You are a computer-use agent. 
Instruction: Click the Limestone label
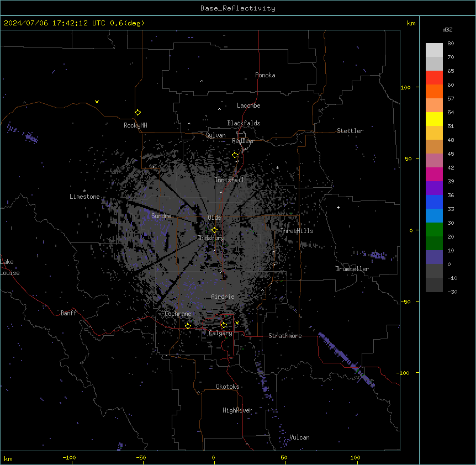tap(84, 197)
